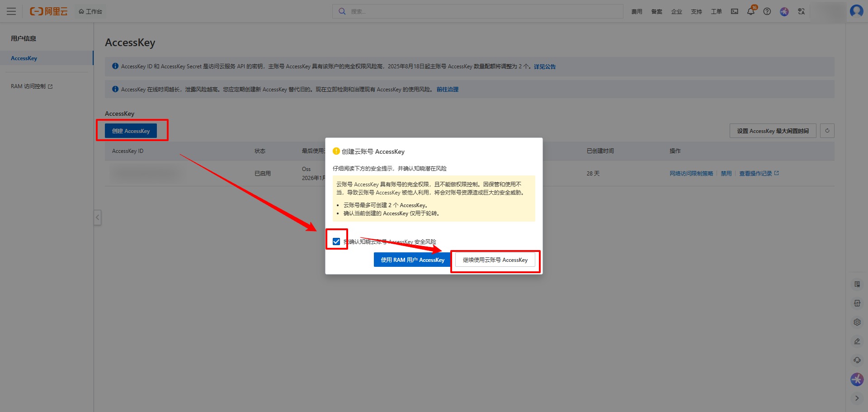Click the 已创建时间 column header
Image resolution: width=868 pixels, height=412 pixels.
tap(600, 151)
